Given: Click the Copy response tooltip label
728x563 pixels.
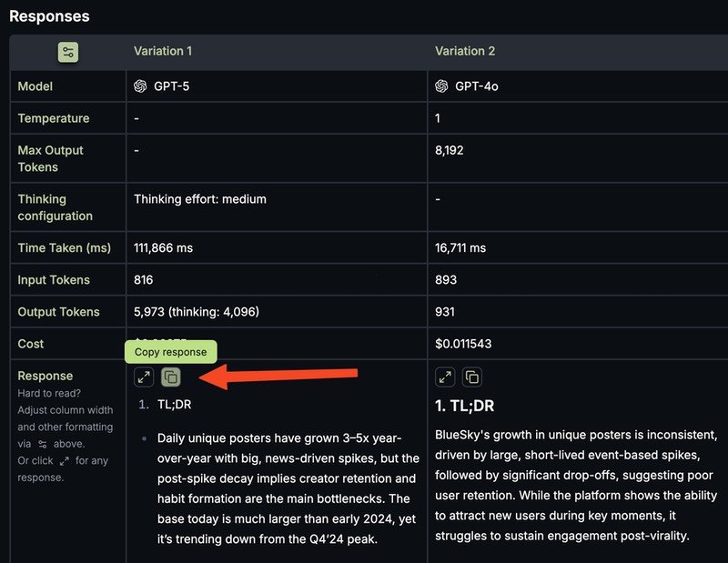Looking at the screenshot, I should point(171,352).
